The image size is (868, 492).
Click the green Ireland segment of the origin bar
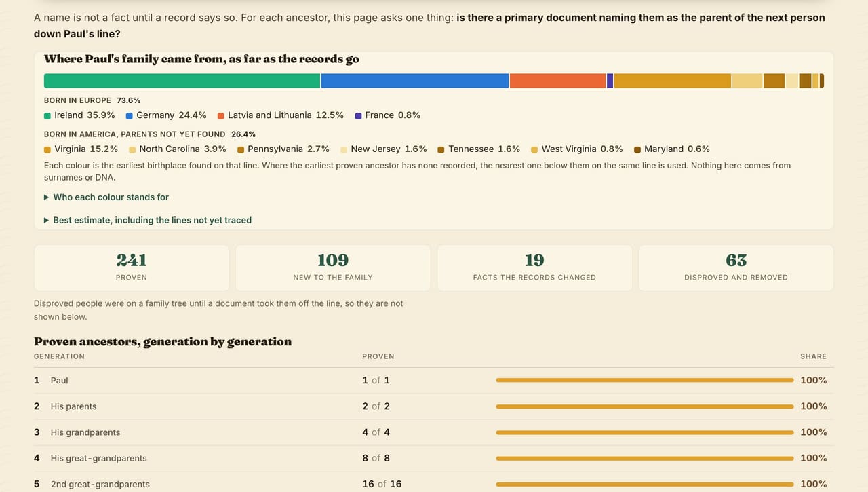182,81
